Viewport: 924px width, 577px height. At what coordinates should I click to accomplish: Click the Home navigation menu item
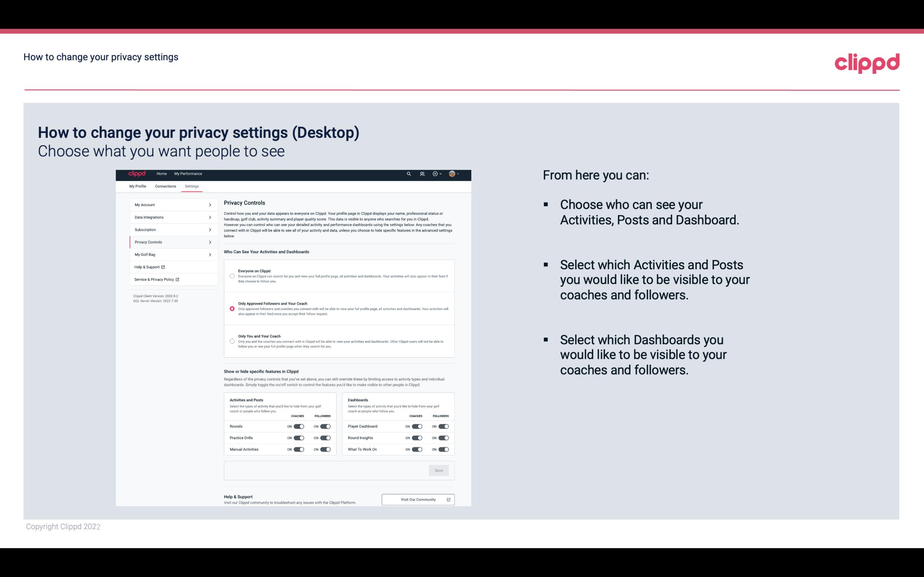pos(161,174)
